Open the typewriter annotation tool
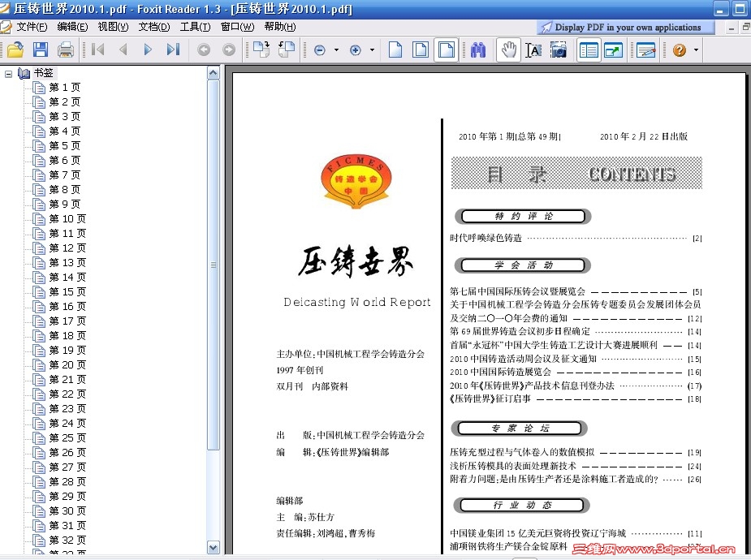Viewport: 751px width, 560px height. [645, 50]
